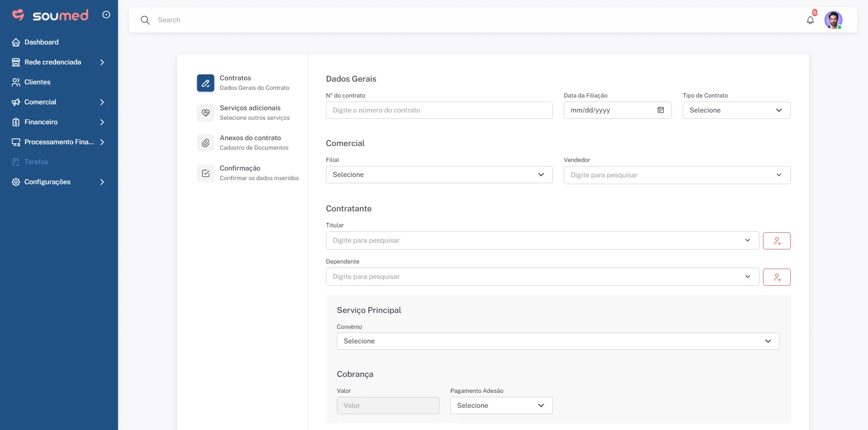The height and width of the screenshot is (430, 868).
Task: Open the Titular search dropdown
Action: click(x=542, y=240)
